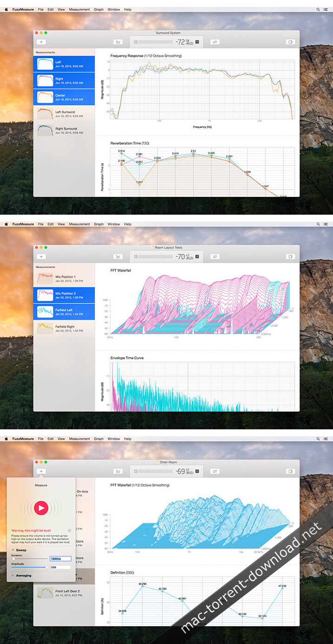
Task: Click the 1.217 reverberation data point
Action: pyautogui.click(x=139, y=185)
